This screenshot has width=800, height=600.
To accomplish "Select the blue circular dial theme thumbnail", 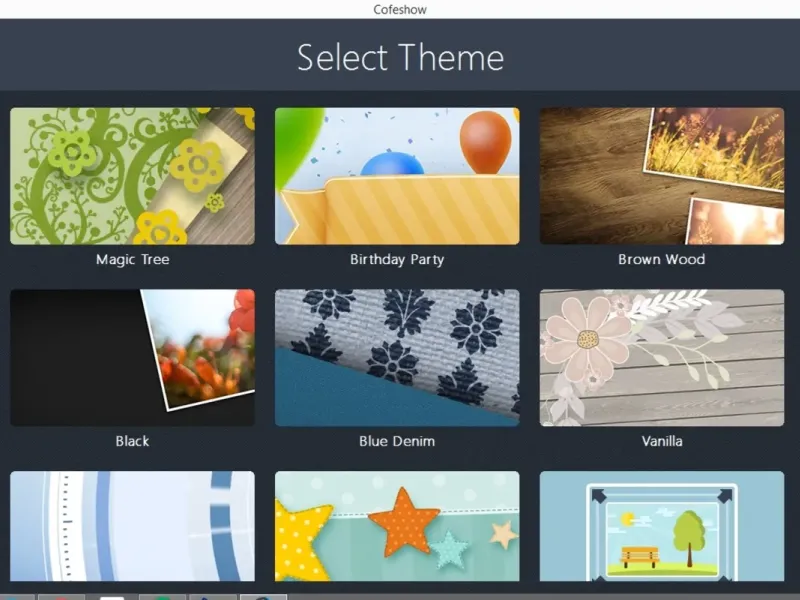I will [132, 526].
